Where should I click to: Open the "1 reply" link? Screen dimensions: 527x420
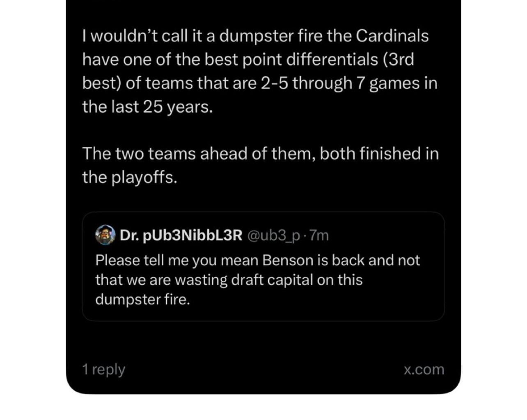click(x=103, y=369)
